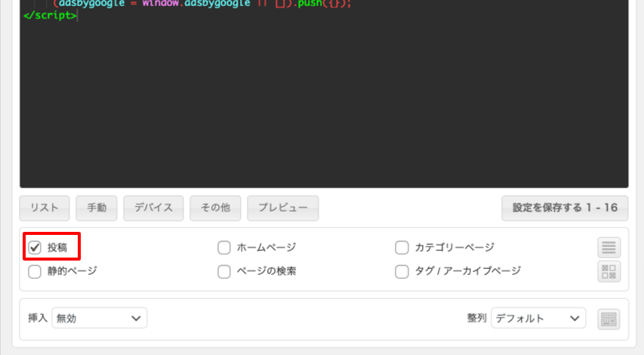Click 設定を保存する 1 - 16 button
Image resolution: width=644 pixels, height=355 pixels.
(x=565, y=208)
